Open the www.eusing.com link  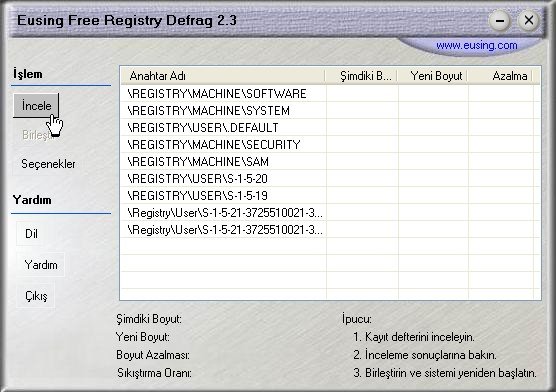point(477,45)
